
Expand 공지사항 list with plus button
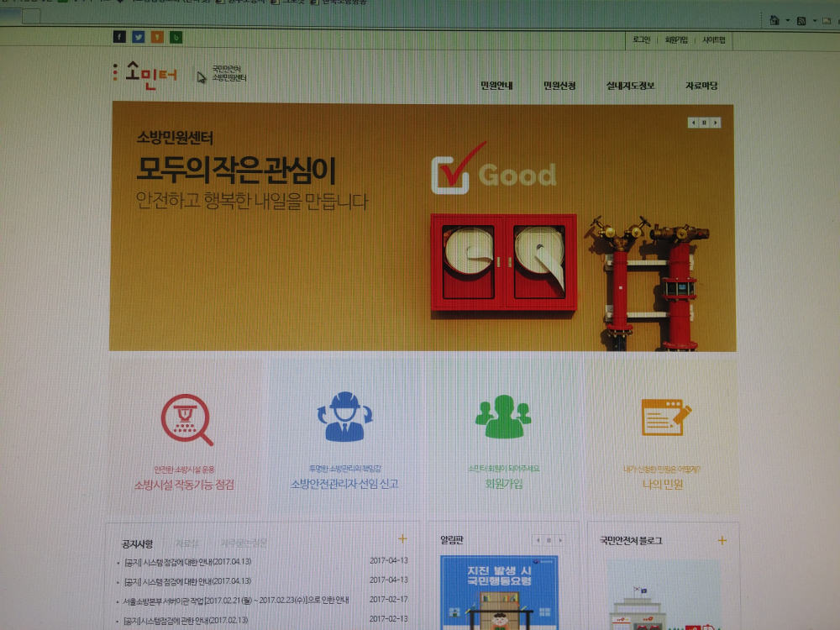point(402,539)
